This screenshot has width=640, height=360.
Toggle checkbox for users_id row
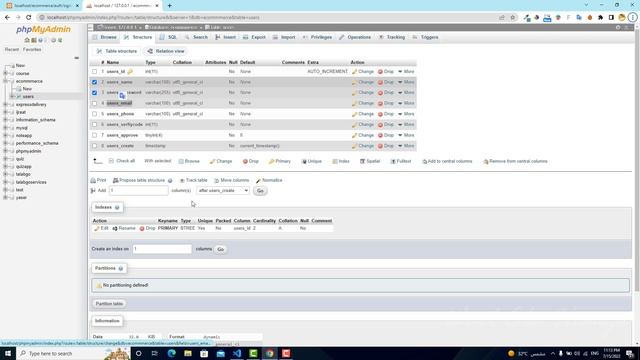(94, 71)
